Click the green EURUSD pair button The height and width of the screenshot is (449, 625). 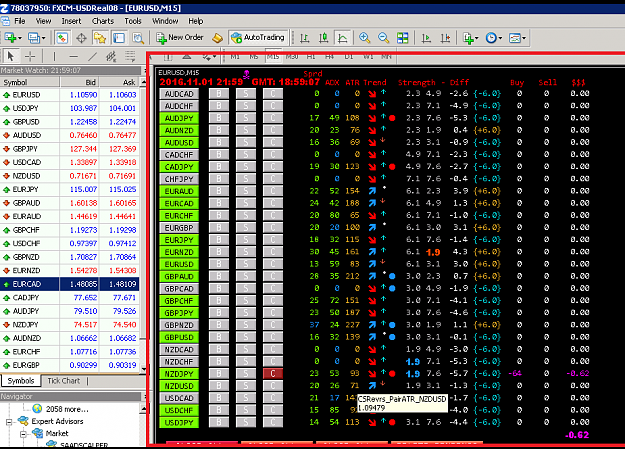pyautogui.click(x=179, y=264)
